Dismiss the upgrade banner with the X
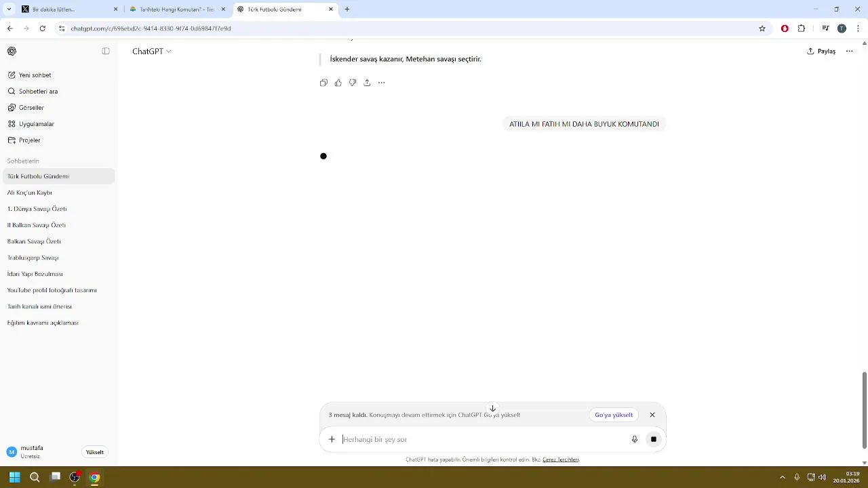The image size is (868, 488). [652, 415]
